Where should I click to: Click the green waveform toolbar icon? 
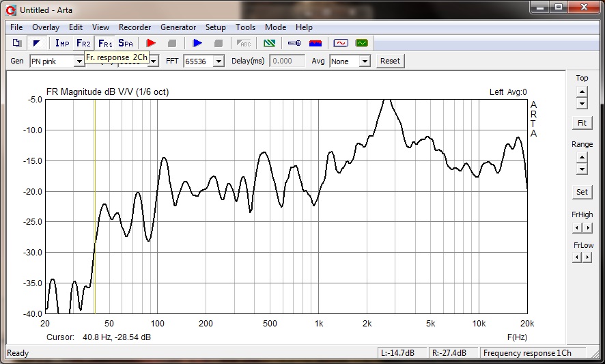click(x=362, y=43)
